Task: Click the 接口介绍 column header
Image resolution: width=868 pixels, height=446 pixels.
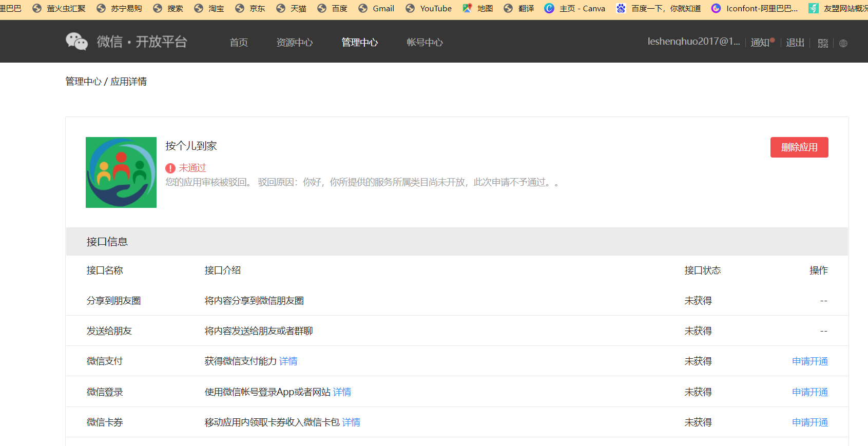Action: tap(223, 270)
